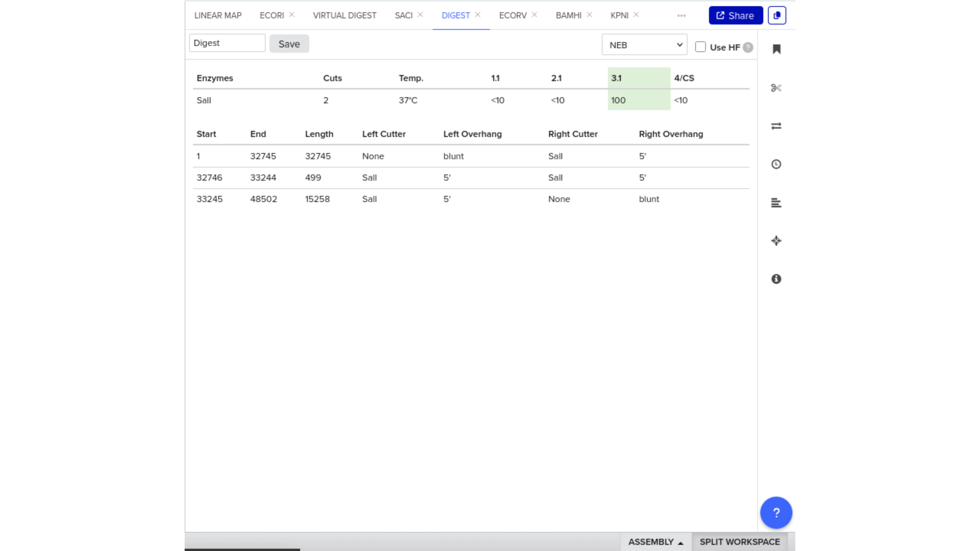Open the more tabs ellipsis menu
Screen dimensions: 980x551
click(681, 16)
